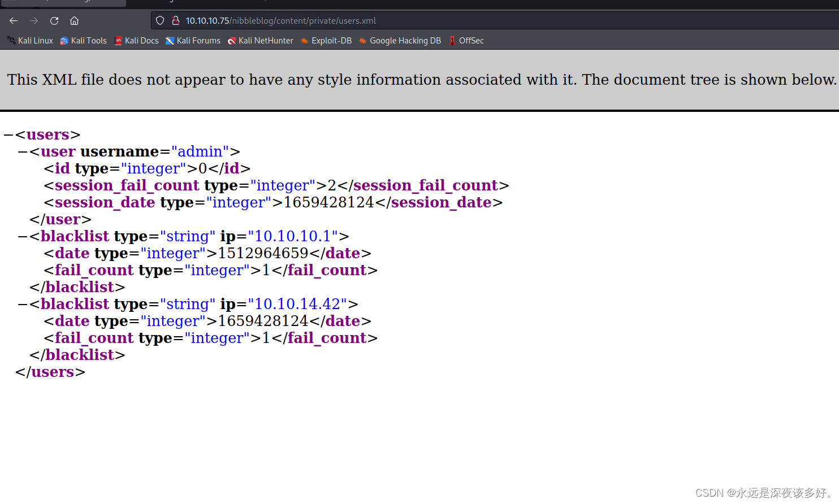Collapse blacklist node for ip 10.10.10.1

pos(23,237)
